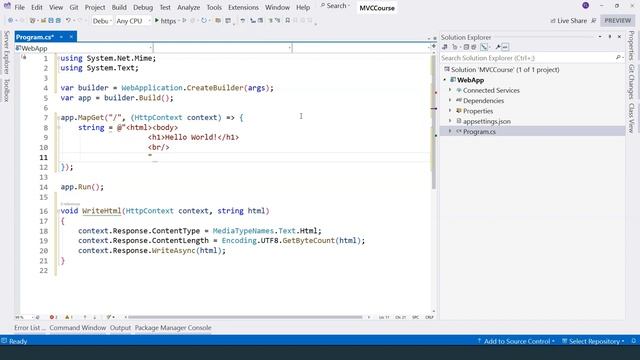
Task: Click the Bookmark toolbar icon
Action: (x=287, y=20)
